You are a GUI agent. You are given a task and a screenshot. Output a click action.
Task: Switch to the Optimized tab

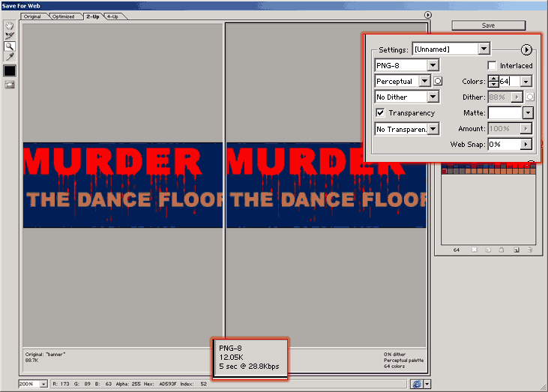63,16
